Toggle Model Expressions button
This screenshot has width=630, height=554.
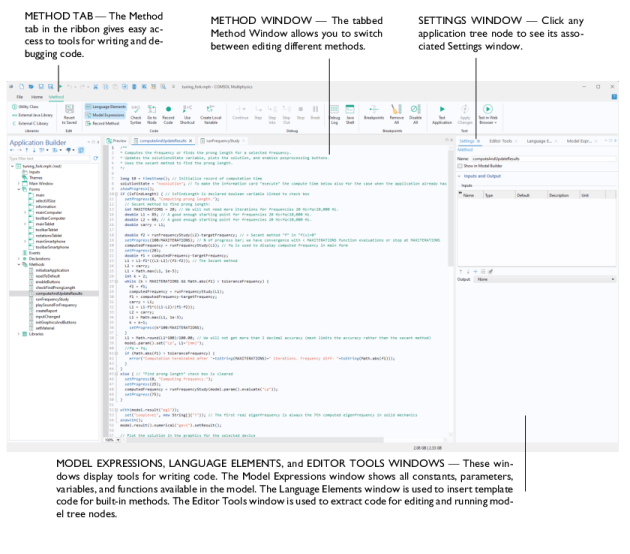tap(107, 113)
